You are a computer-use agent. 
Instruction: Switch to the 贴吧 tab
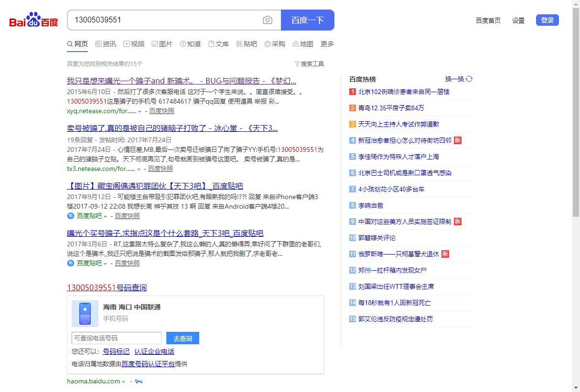(x=247, y=44)
